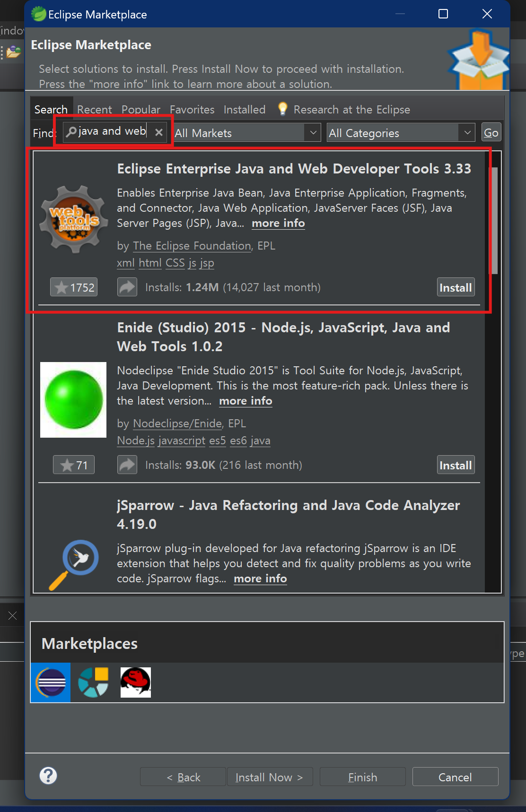The image size is (526, 812).
Task: Click the folder icon in background toolbar
Action: coord(14,52)
